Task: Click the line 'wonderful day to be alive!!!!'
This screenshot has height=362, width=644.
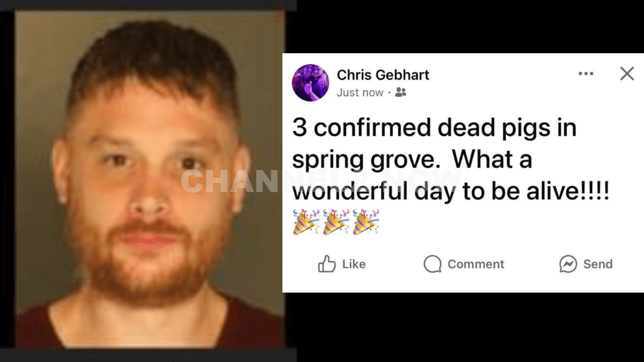Action: (451, 191)
